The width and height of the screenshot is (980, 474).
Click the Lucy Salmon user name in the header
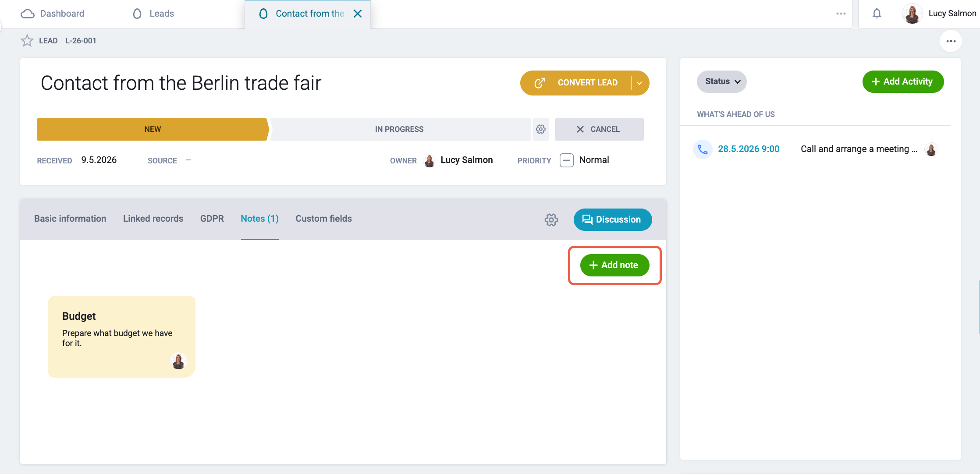click(x=952, y=14)
